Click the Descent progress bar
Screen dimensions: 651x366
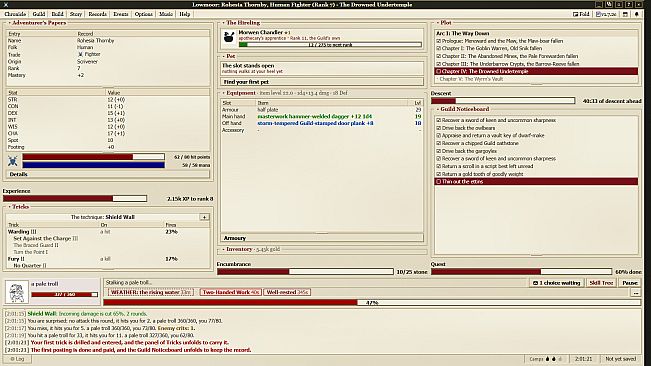pyautogui.click(x=503, y=101)
